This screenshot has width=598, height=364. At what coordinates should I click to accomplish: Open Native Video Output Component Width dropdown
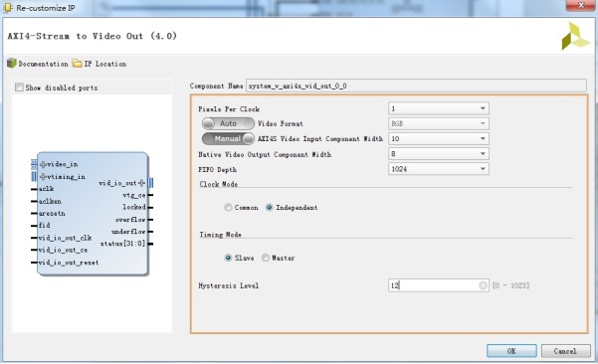[439, 153]
